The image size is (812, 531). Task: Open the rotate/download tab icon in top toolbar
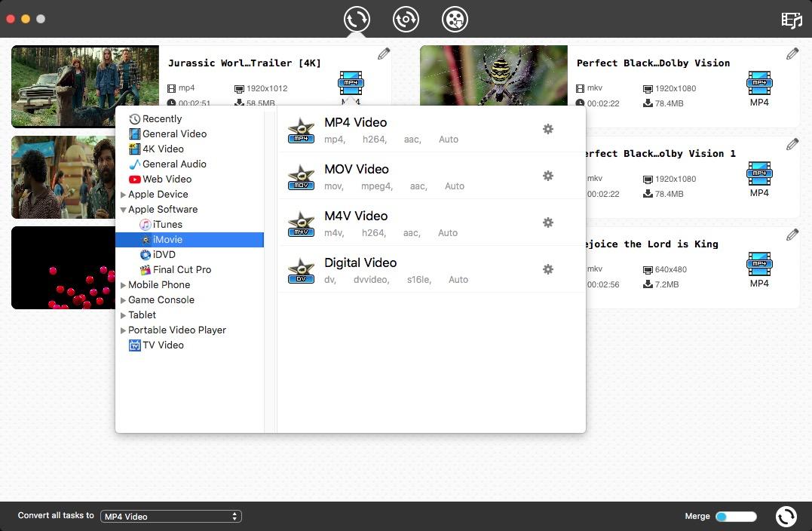(x=406, y=19)
